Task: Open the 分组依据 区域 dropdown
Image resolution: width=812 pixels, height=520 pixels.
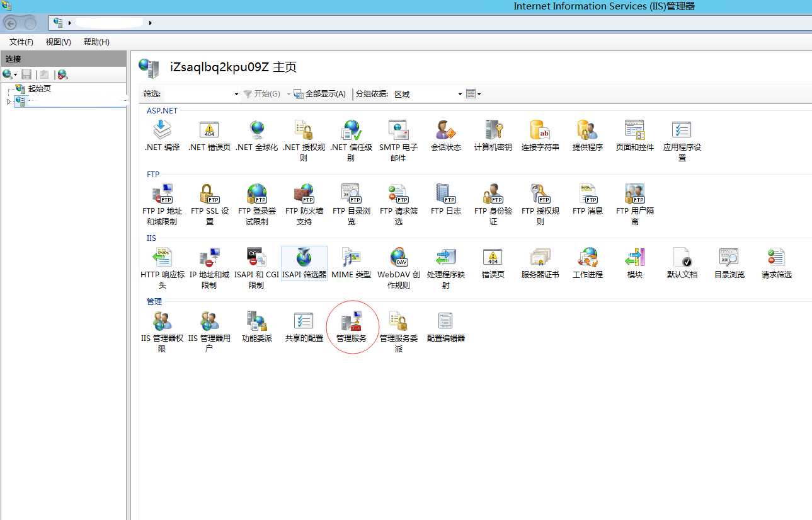Action: 428,94
